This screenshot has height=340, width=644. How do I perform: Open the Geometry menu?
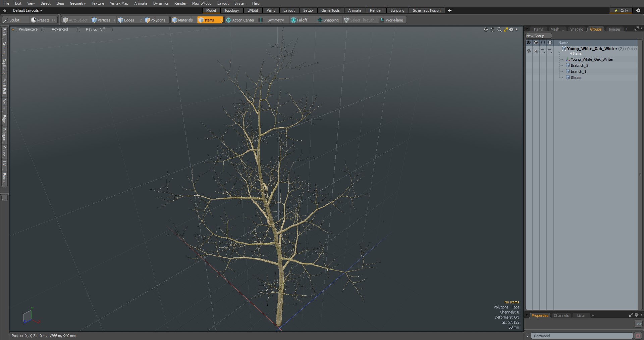(x=77, y=3)
